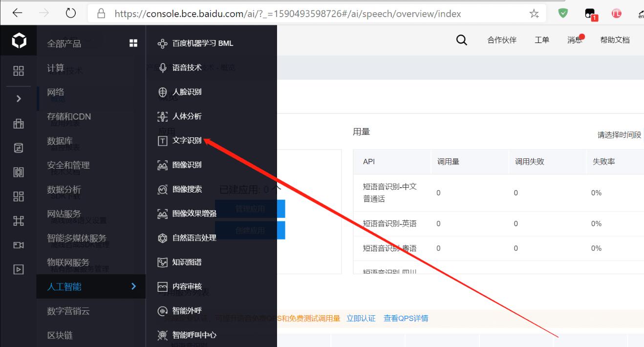Click the 全部产品 heading
Image resolution: width=644 pixels, height=347 pixels.
point(64,43)
